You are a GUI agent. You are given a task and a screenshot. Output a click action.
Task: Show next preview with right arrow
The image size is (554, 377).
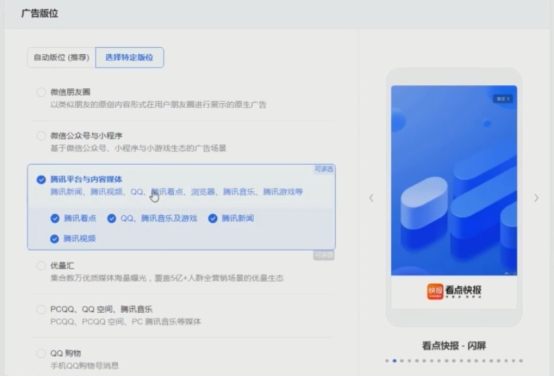tap(536, 198)
